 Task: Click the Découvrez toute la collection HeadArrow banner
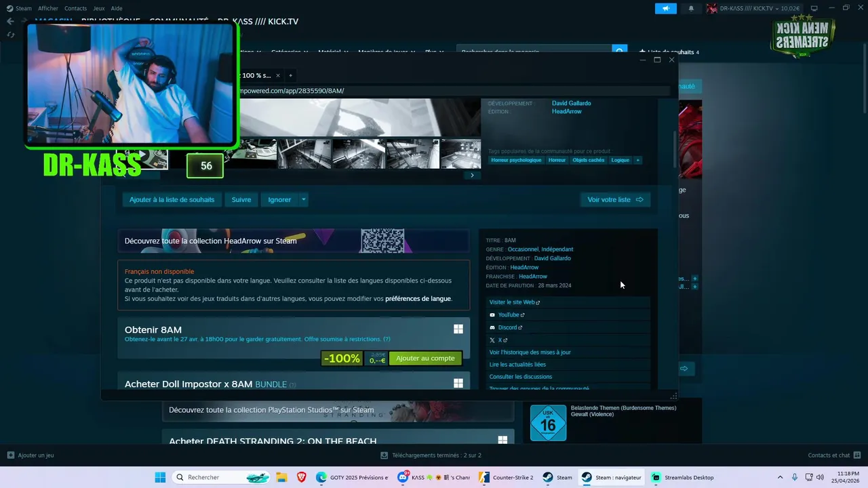pos(293,241)
